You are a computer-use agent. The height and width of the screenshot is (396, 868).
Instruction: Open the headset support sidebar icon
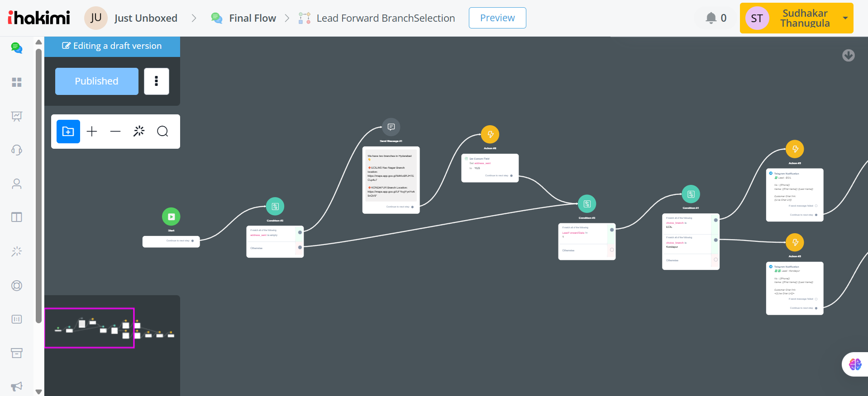[17, 150]
